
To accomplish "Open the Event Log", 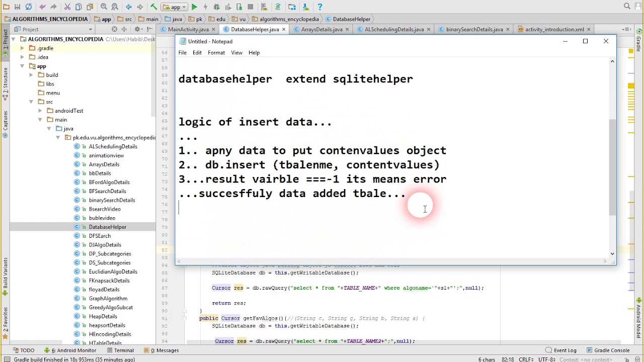I will point(561,350).
